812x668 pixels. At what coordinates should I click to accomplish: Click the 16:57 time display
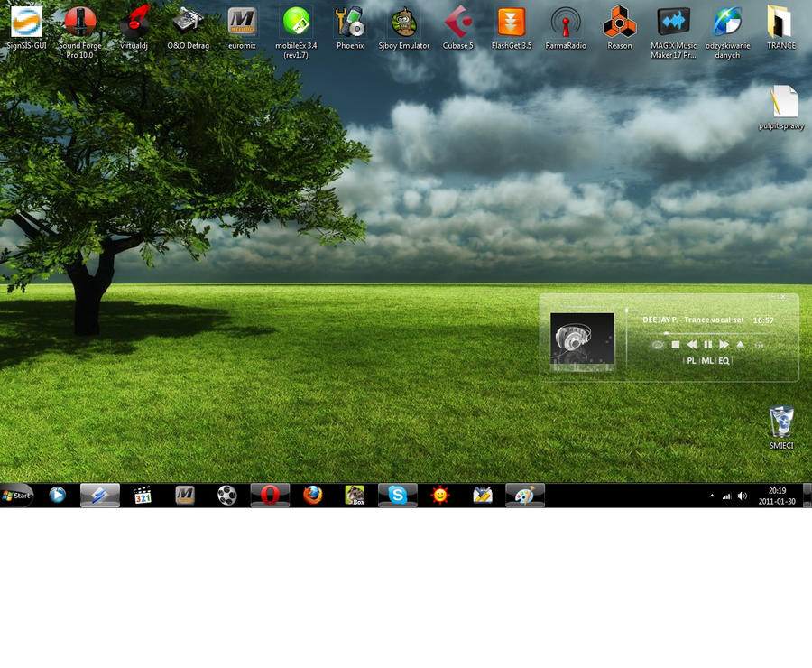[762, 320]
